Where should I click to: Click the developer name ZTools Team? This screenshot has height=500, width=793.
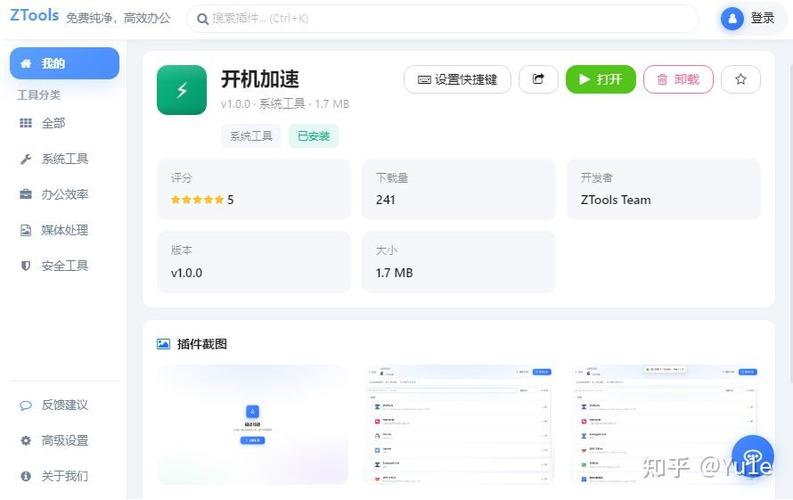click(x=615, y=200)
